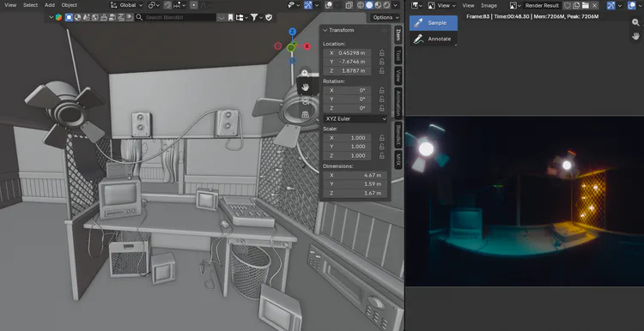Screen dimensions: 644x331
Task: Select solid viewport shading mode
Action: coord(369,5)
